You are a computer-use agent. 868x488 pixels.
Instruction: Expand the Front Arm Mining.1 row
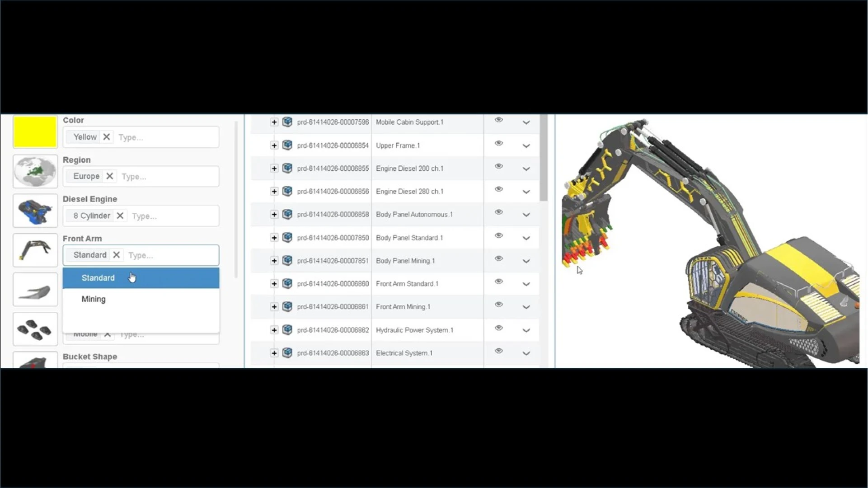pos(274,307)
